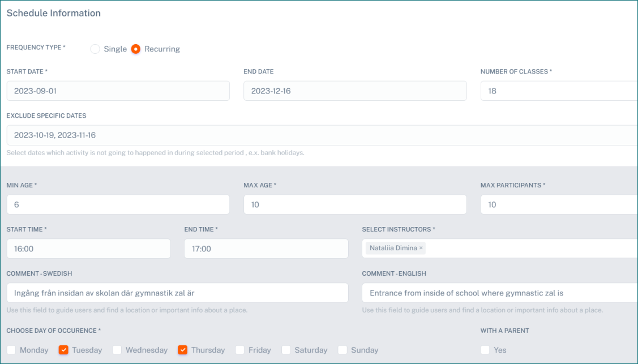This screenshot has width=638, height=364.
Task: Uncheck the Thursday checkbox
Action: pos(183,350)
